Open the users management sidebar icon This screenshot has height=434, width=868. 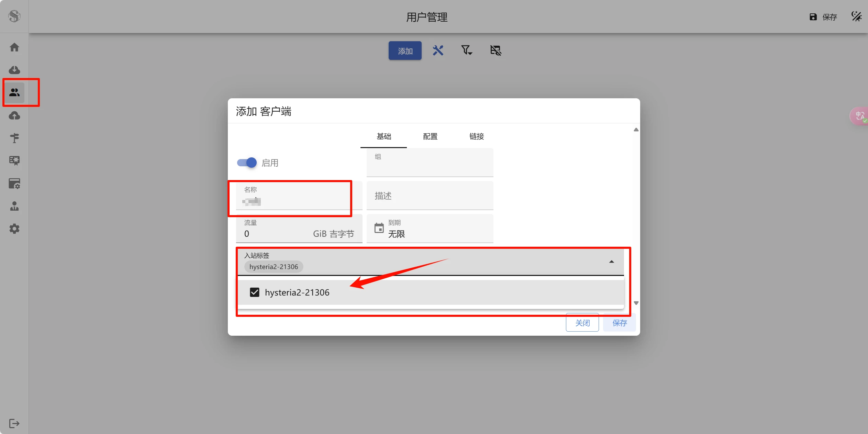pos(14,92)
